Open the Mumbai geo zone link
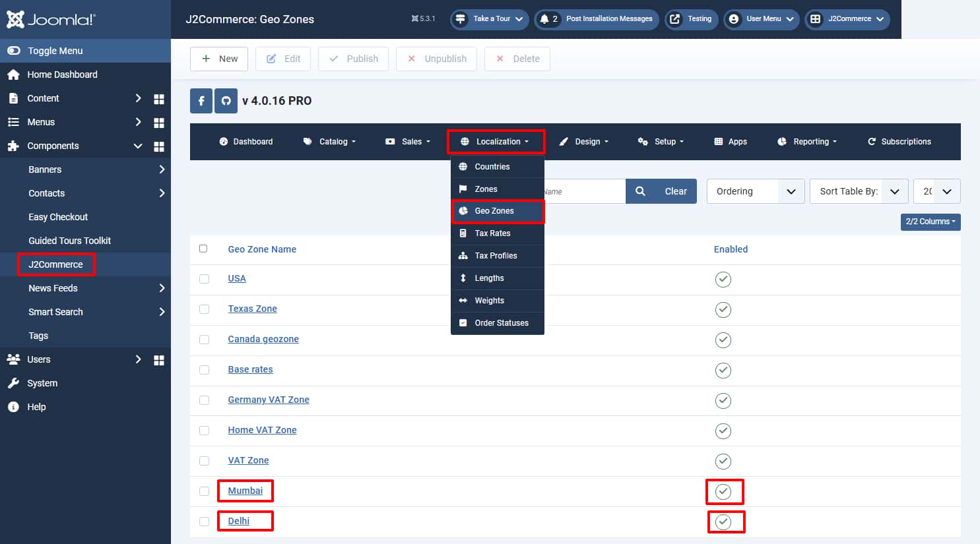This screenshot has height=544, width=980. pos(245,491)
